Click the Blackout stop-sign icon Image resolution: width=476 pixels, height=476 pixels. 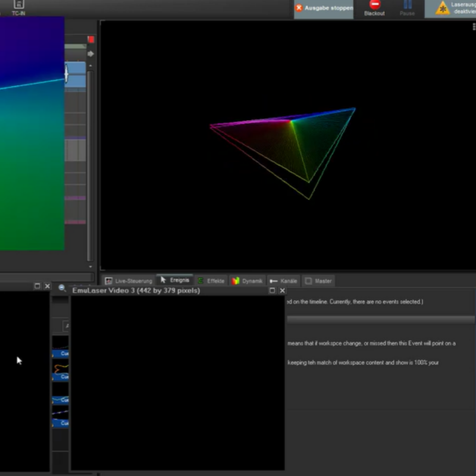coord(374,5)
